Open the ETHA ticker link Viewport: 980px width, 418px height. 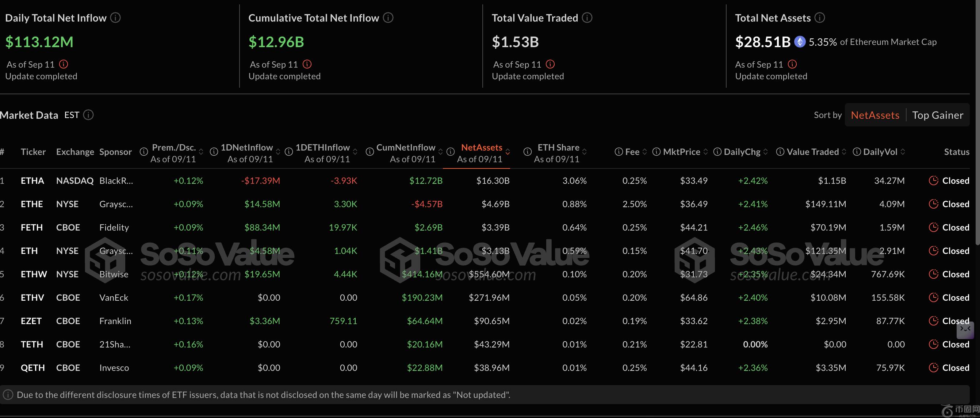tap(32, 181)
